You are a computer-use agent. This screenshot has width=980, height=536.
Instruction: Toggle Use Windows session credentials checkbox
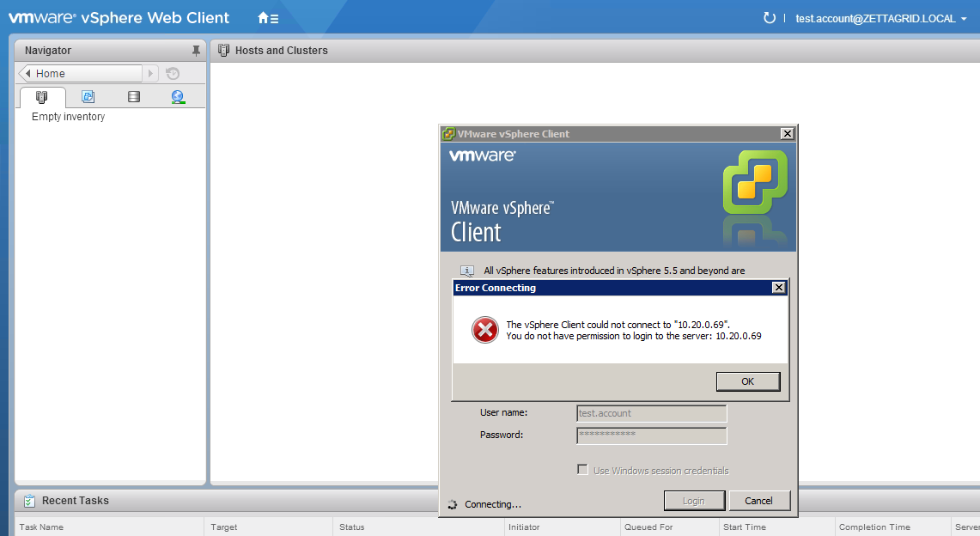(582, 469)
